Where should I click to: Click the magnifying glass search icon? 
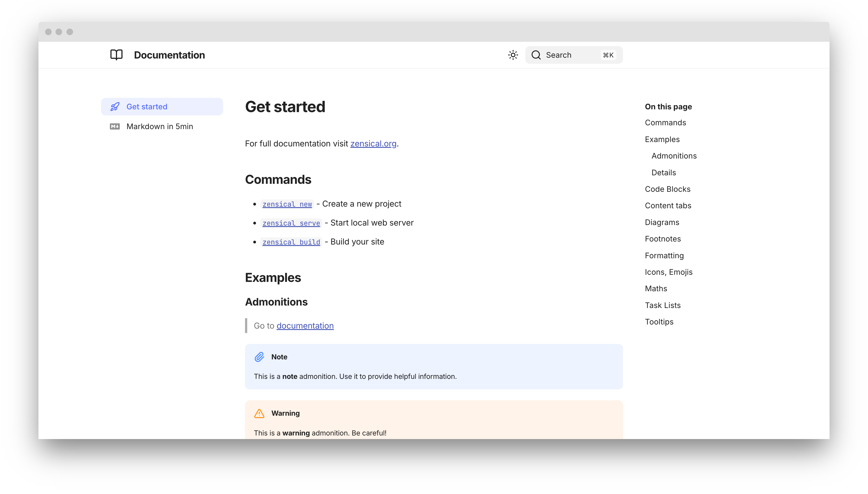(x=536, y=55)
